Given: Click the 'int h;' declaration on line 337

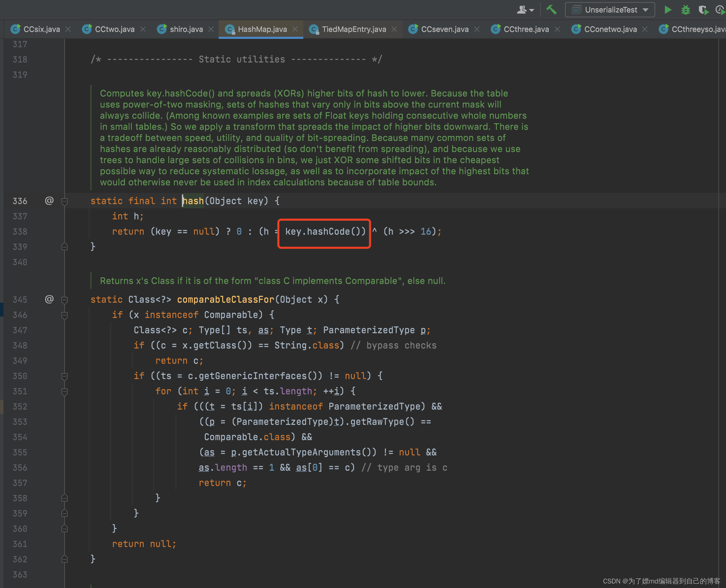Looking at the screenshot, I should pos(128,216).
